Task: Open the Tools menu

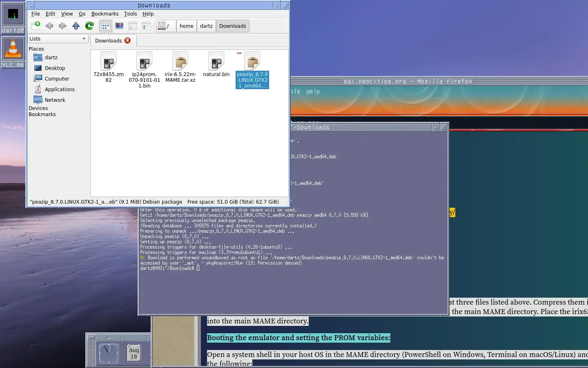Action: point(130,13)
